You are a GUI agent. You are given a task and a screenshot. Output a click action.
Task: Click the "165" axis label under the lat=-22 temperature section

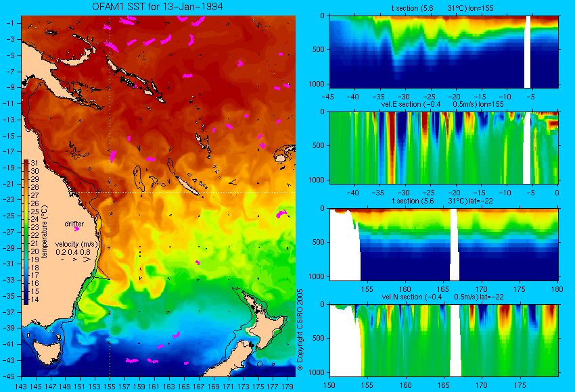tap(443, 289)
